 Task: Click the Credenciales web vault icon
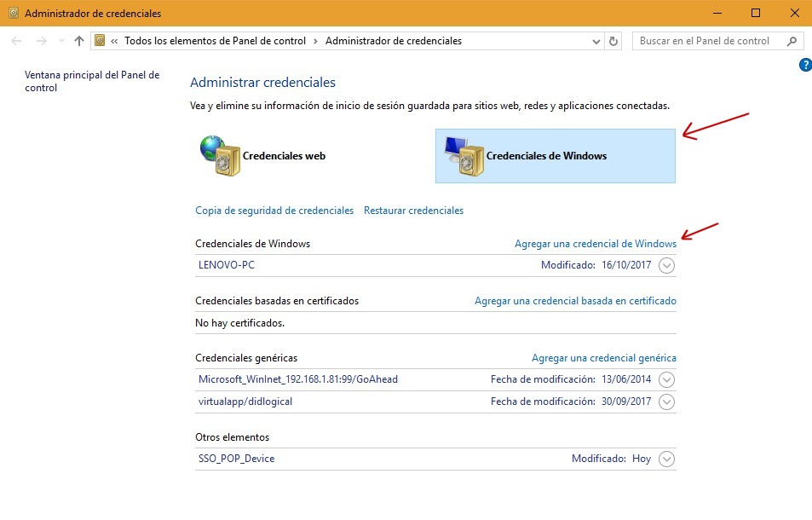tap(220, 155)
